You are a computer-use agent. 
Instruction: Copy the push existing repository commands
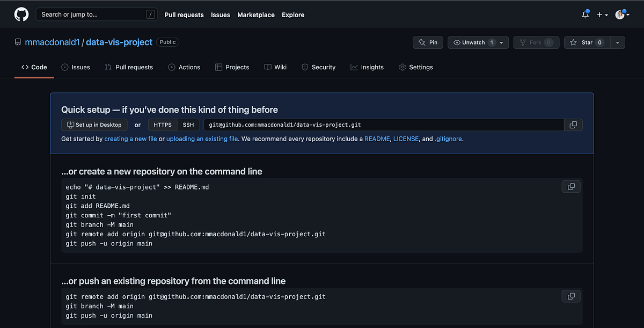(x=571, y=296)
